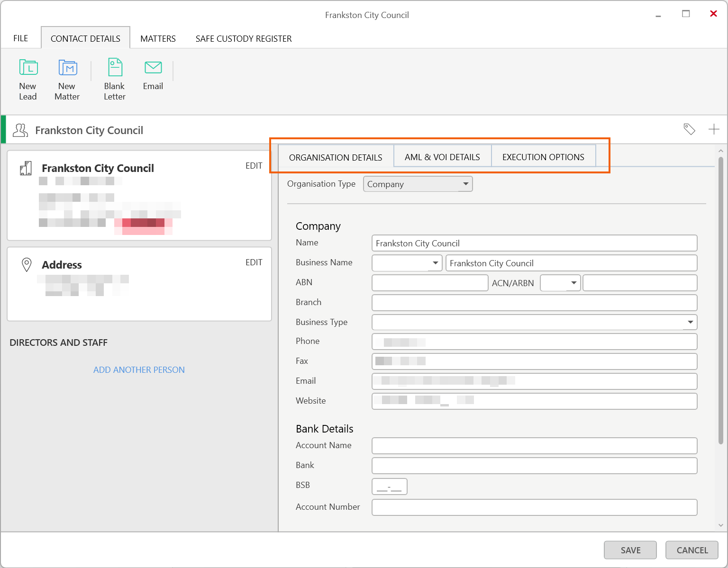This screenshot has width=728, height=568.
Task: Create a New Matter from toolbar
Action: 67,68
